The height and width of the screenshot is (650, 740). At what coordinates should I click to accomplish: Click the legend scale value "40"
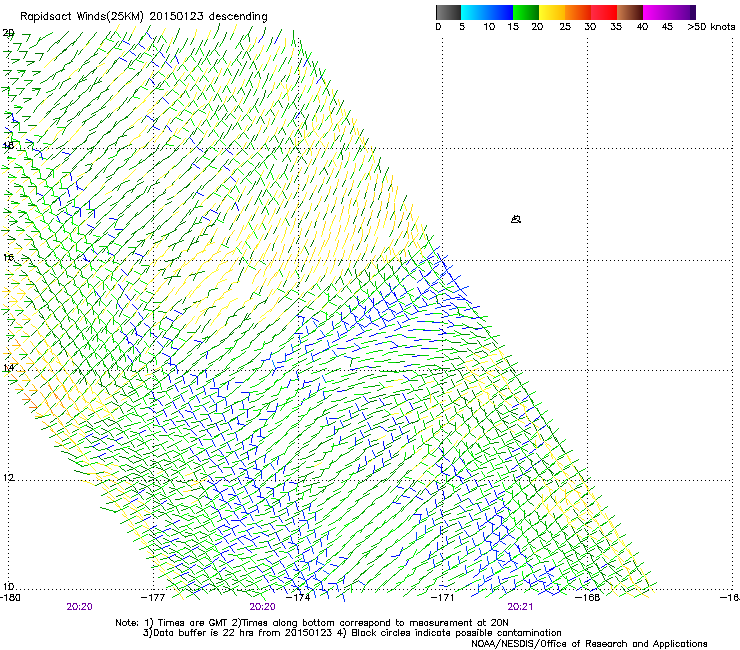point(642,27)
